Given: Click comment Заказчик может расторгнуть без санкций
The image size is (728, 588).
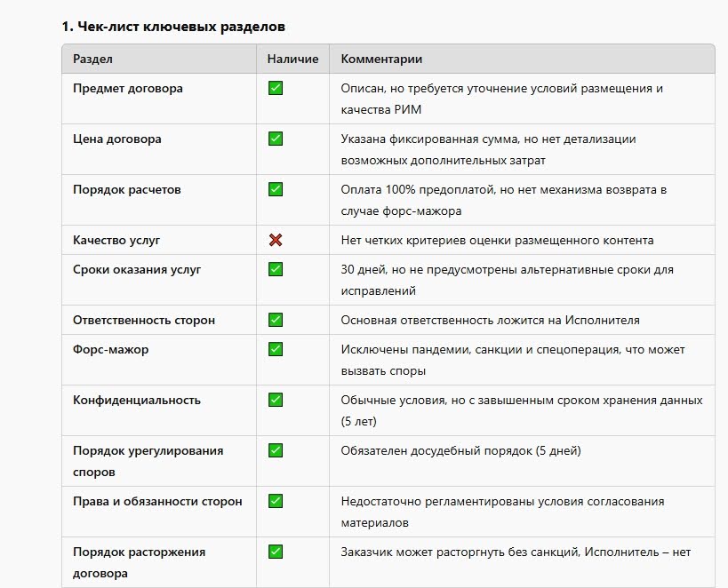Looking at the screenshot, I should click(516, 552).
